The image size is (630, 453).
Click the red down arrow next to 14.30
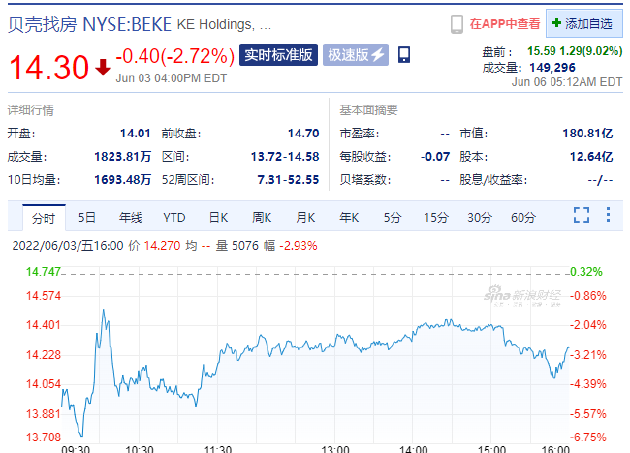tap(103, 67)
